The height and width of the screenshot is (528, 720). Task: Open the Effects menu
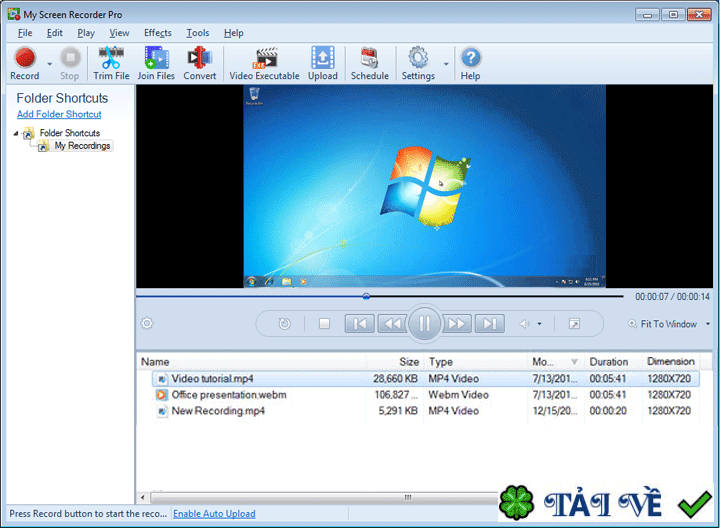click(158, 33)
